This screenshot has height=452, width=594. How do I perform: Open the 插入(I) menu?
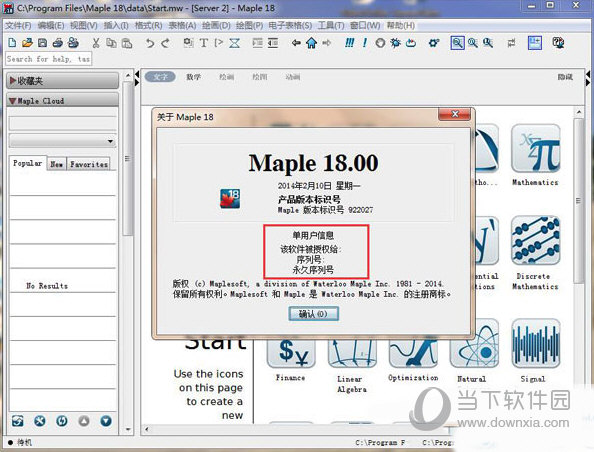click(x=116, y=25)
